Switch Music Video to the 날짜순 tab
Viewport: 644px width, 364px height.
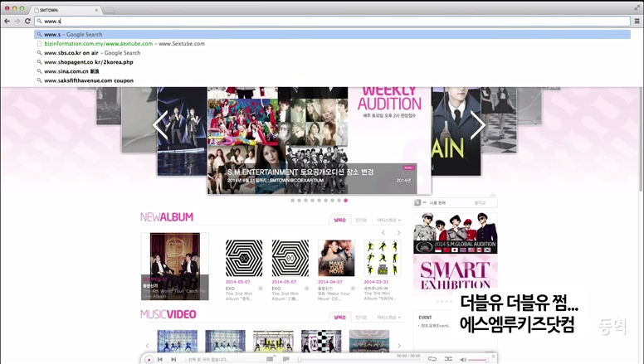339,318
